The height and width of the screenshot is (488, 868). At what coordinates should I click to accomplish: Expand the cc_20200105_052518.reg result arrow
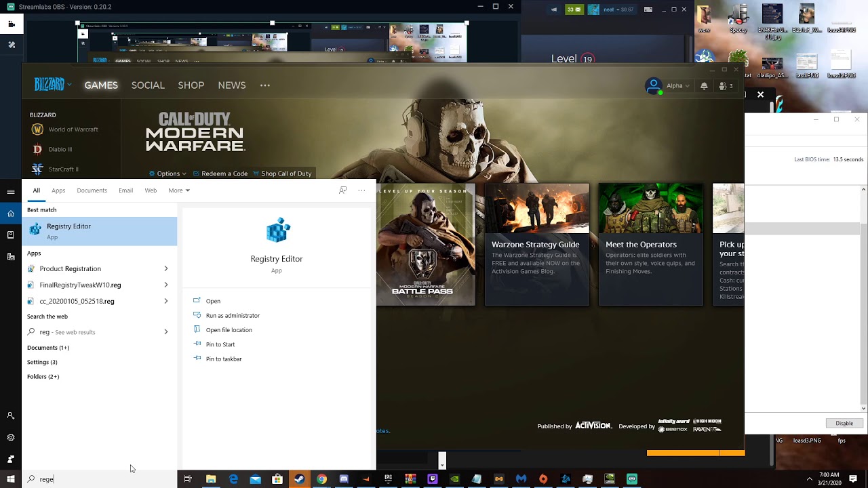[166, 302]
